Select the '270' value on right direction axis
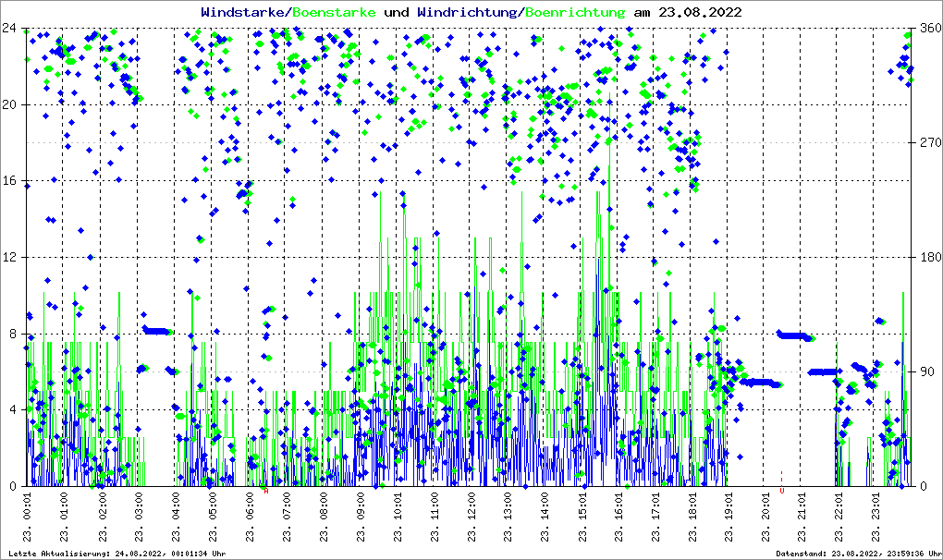This screenshot has height=560, width=943. coord(929,142)
